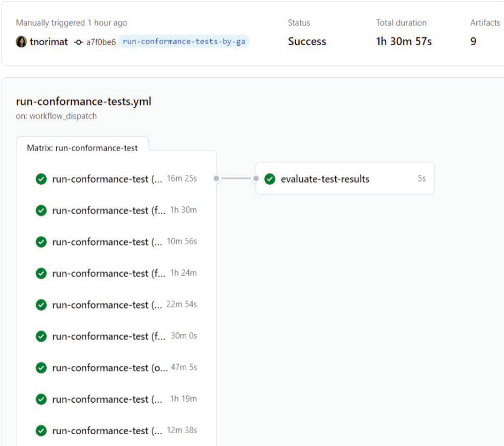
Task: Click tnorimat's avatar picture
Action: point(21,42)
